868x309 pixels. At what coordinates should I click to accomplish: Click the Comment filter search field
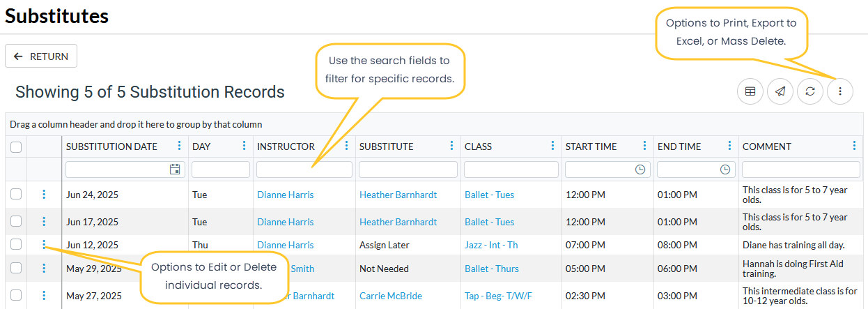pos(800,169)
